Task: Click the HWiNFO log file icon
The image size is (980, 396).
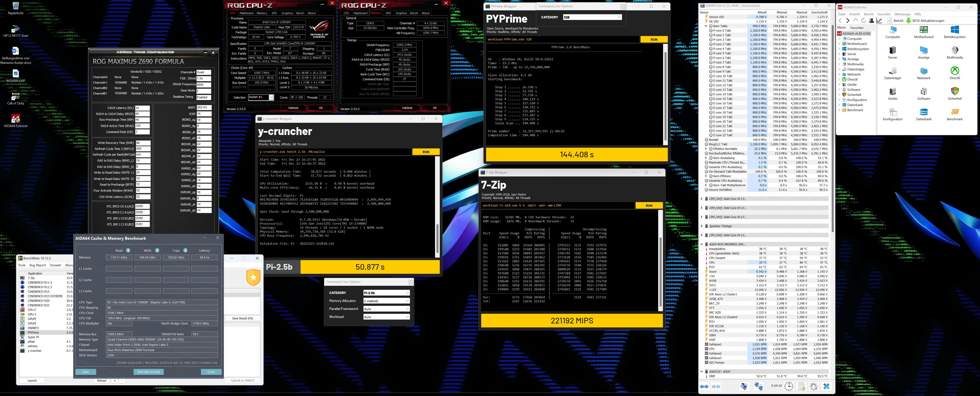Action: pos(801,387)
